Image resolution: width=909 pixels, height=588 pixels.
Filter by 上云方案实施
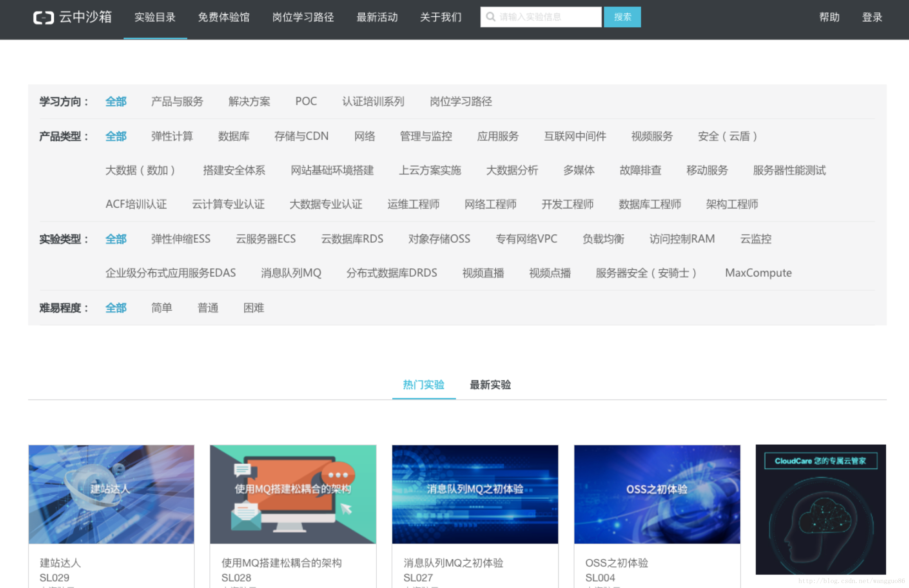[430, 170]
